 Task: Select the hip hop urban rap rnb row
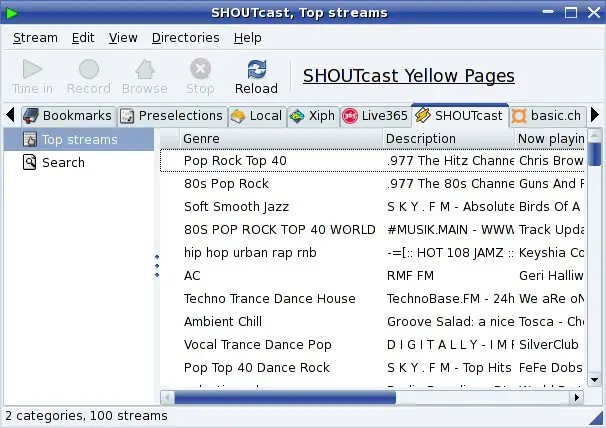(x=372, y=252)
